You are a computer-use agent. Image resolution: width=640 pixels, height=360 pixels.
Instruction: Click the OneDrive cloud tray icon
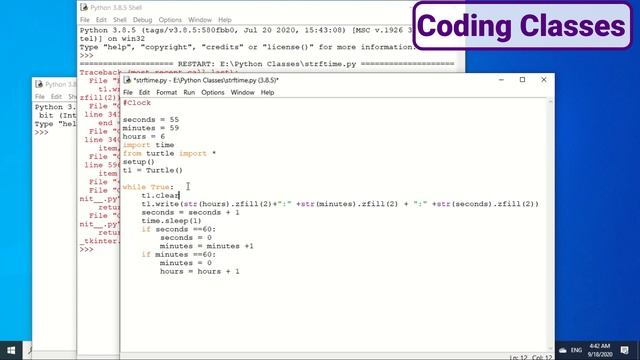(563, 350)
